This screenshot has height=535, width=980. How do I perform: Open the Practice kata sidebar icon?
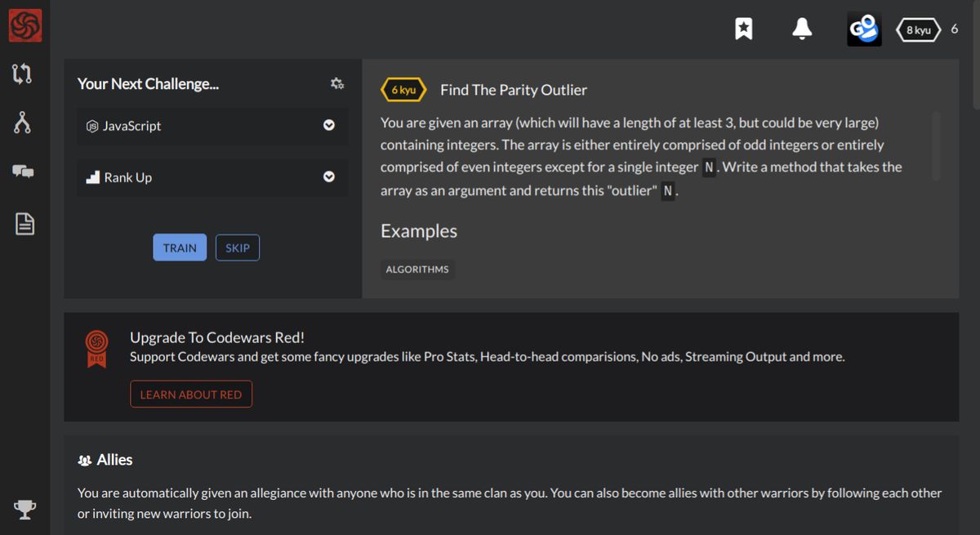pyautogui.click(x=23, y=74)
